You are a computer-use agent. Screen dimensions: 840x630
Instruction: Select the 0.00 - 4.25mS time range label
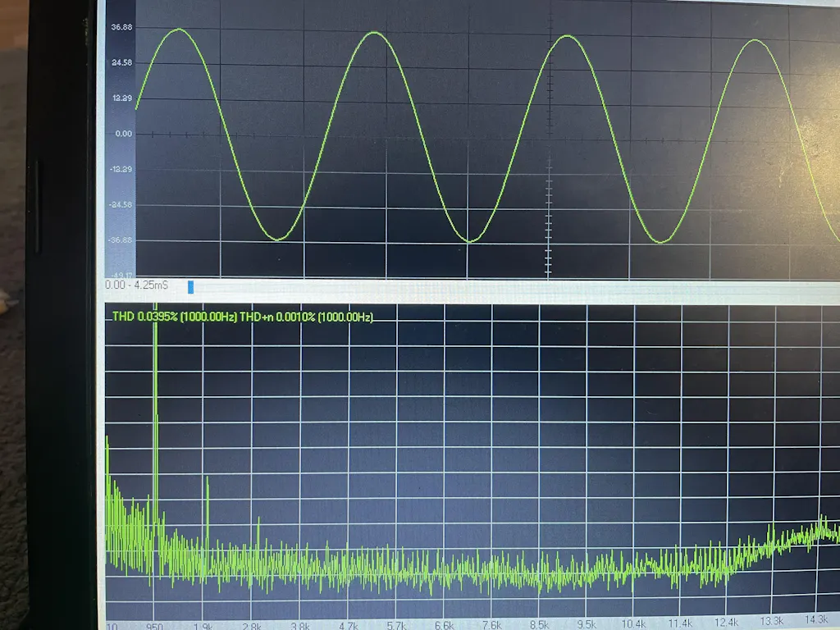tap(136, 286)
